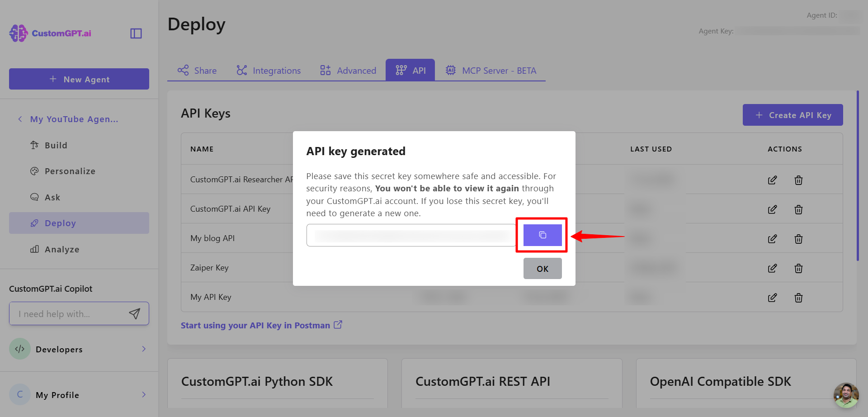Delete the CustomGPT.ai API Key row
Screen dimensions: 868x417
pyautogui.click(x=799, y=209)
